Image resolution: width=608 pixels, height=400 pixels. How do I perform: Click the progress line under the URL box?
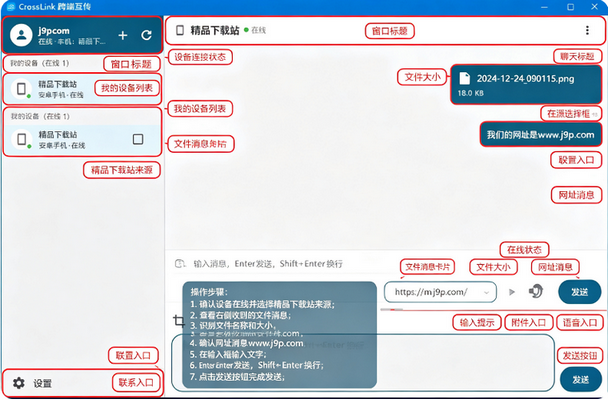tap(493, 310)
